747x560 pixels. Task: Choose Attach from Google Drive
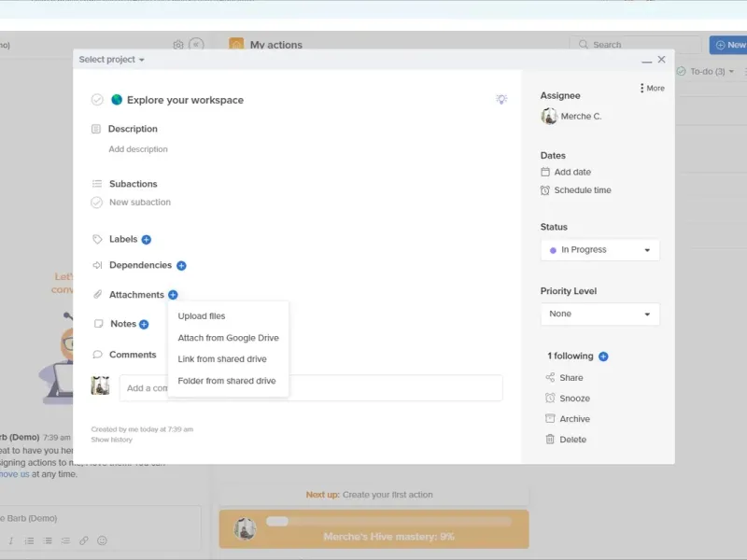(x=228, y=338)
